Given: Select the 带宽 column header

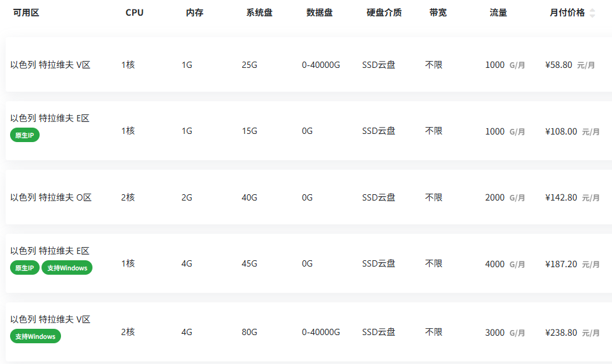Looking at the screenshot, I should [438, 13].
